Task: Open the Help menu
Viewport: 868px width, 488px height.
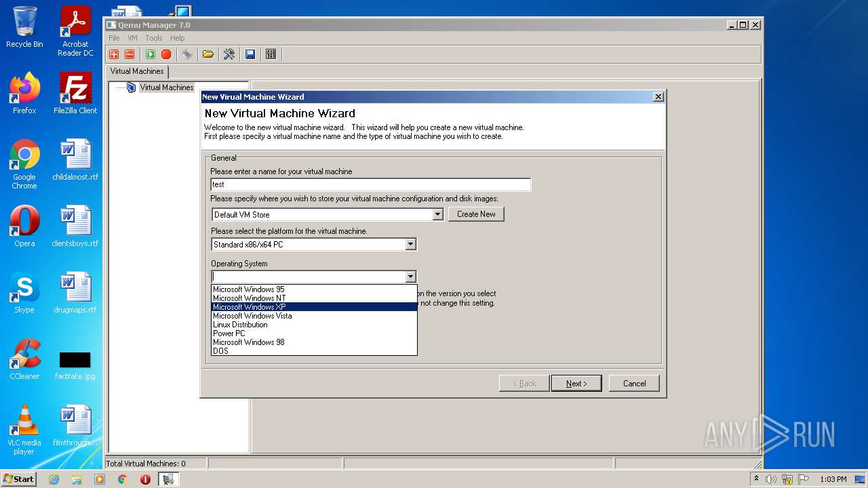Action: [177, 38]
